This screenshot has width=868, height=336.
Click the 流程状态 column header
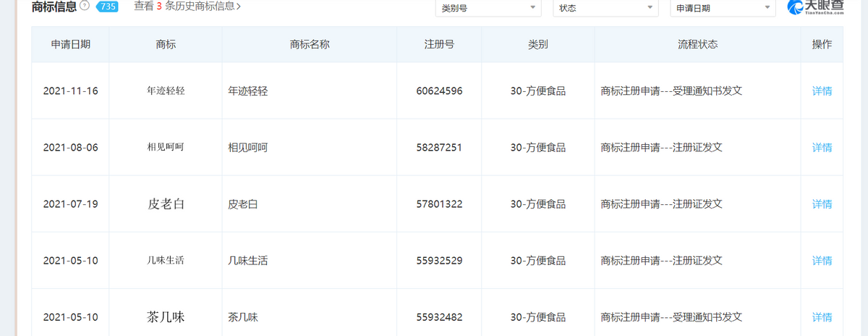(x=698, y=44)
